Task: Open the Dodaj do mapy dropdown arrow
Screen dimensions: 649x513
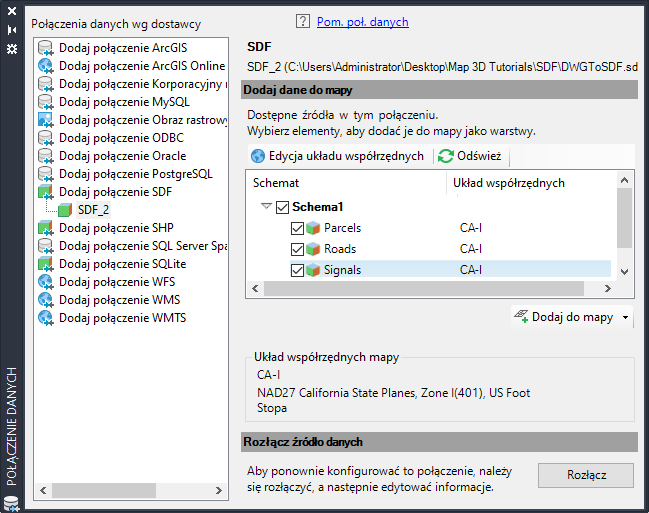Action: (x=626, y=318)
